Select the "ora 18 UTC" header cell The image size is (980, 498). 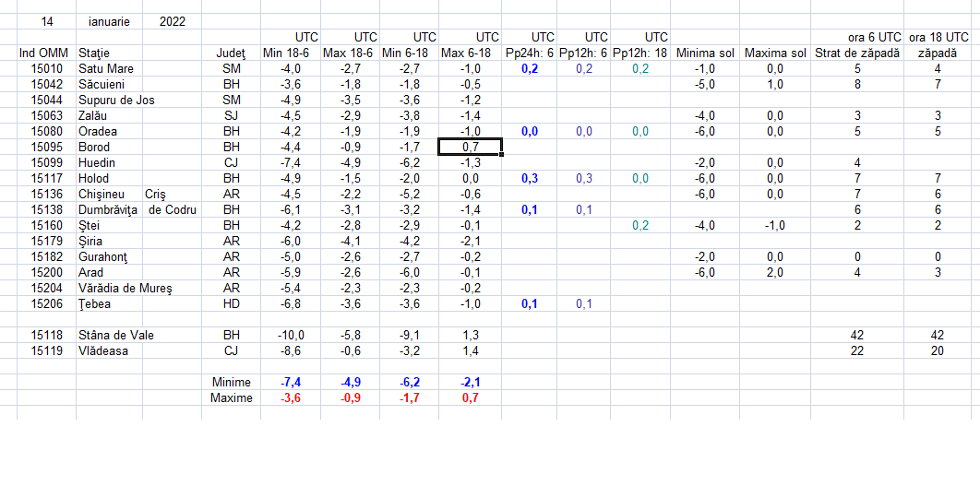tap(938, 38)
